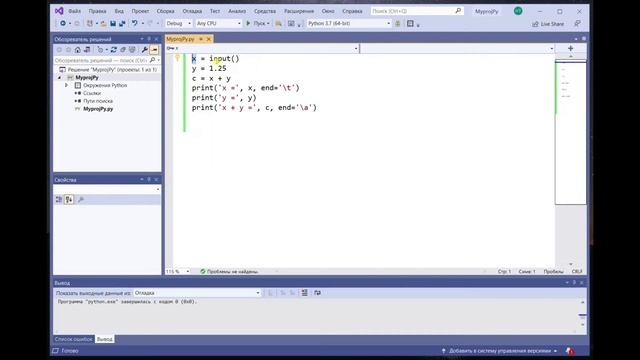The image size is (640, 360).
Task: Select the Решение "MyprojPy" solution node
Action: tap(112, 70)
